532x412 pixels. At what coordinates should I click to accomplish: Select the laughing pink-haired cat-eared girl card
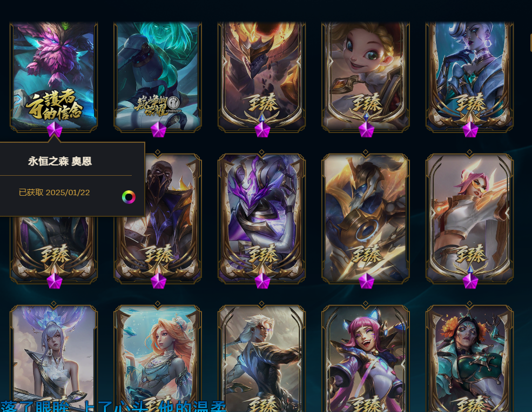[366, 358]
